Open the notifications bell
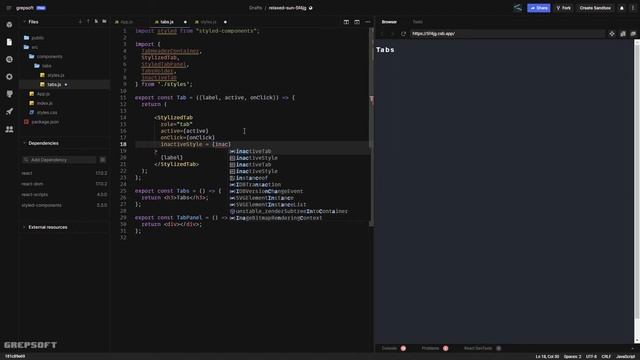The width and height of the screenshot is (640, 360). coord(622,8)
